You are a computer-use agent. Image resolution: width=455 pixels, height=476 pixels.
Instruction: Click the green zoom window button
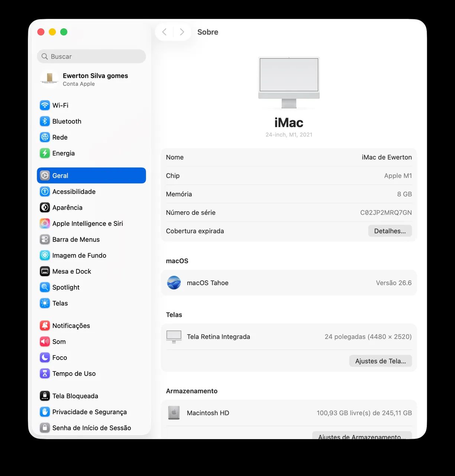pyautogui.click(x=64, y=32)
